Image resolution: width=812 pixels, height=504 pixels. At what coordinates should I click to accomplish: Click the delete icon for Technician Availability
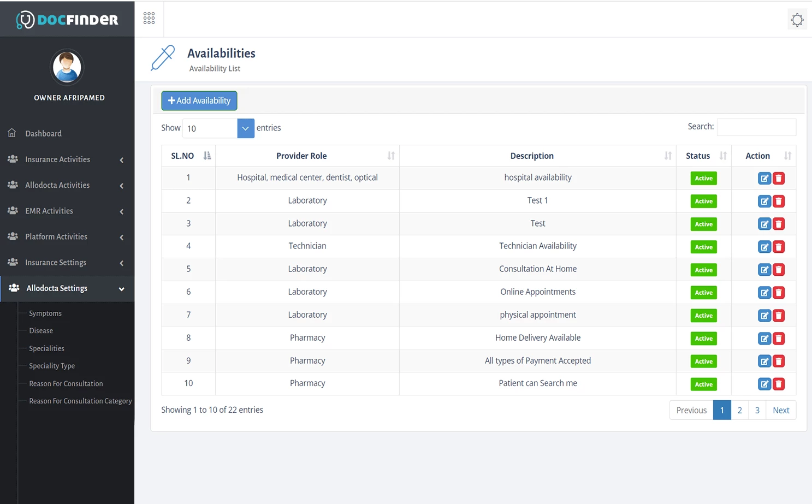point(779,246)
